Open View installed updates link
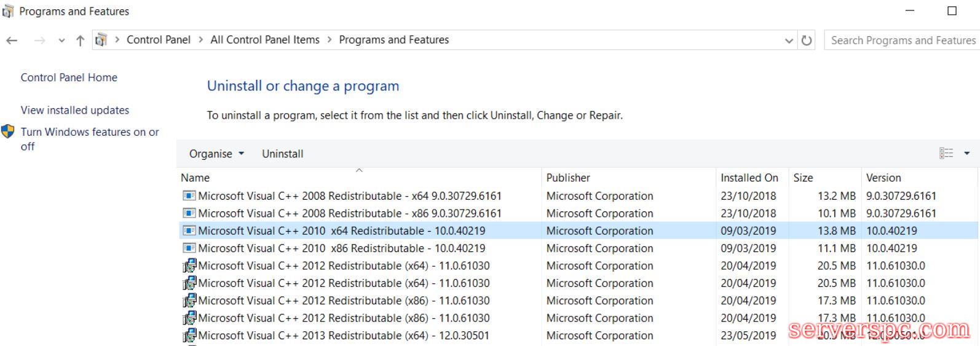 tap(75, 110)
